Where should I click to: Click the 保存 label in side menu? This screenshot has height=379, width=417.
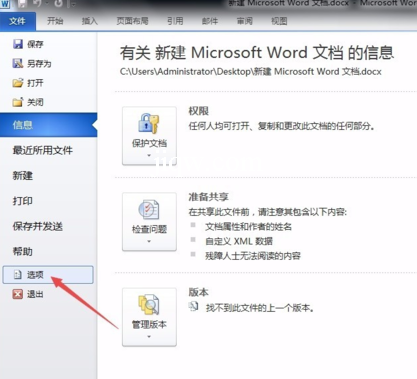(x=35, y=44)
